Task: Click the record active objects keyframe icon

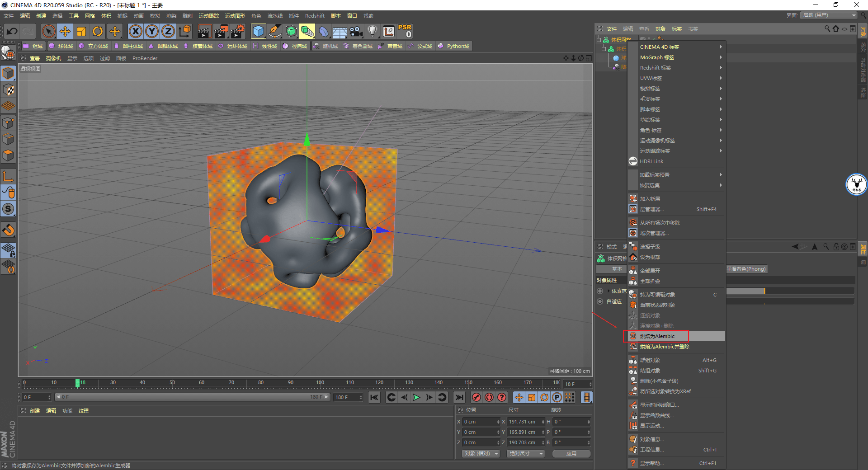Action: 476,397
